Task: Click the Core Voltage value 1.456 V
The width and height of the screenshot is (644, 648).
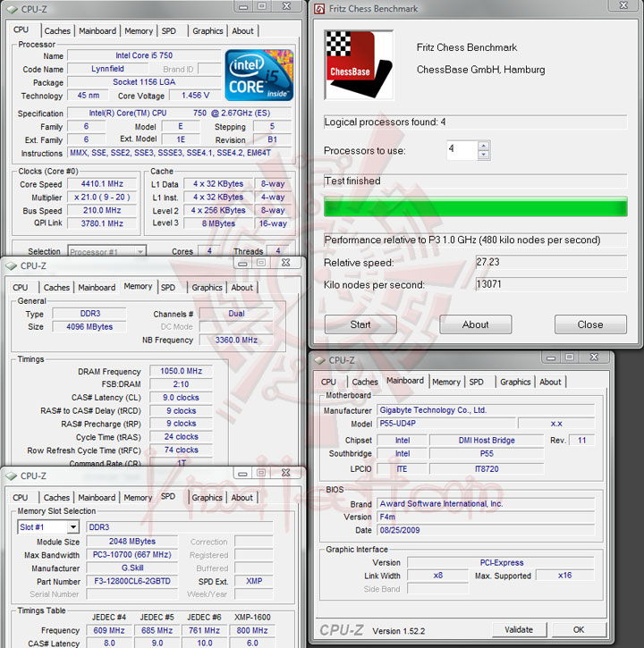Action: [x=196, y=96]
